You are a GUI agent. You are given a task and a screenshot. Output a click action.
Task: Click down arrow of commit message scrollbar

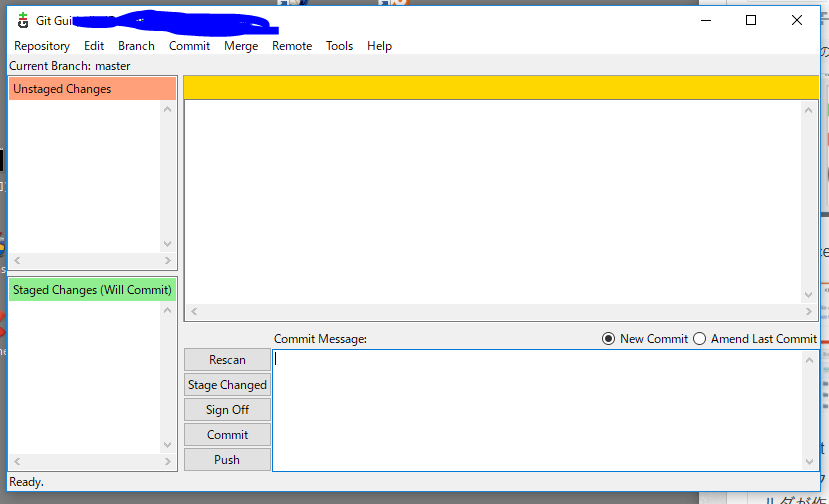[809, 462]
